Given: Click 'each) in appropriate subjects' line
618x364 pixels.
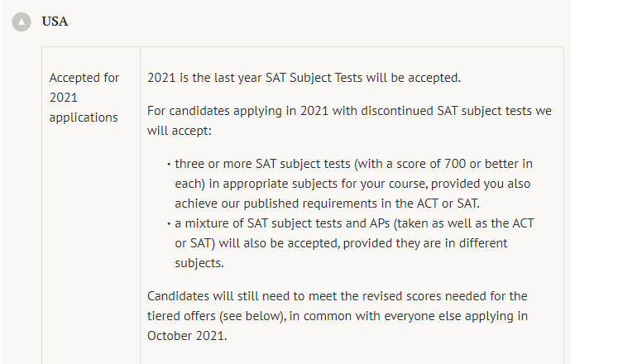Looking at the screenshot, I should coord(352,184).
